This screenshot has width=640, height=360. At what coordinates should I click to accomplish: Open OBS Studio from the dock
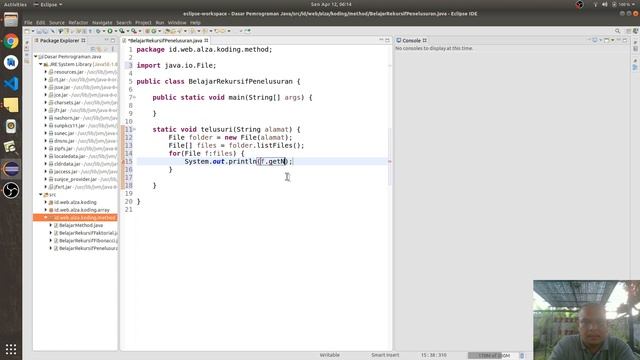[x=11, y=190]
